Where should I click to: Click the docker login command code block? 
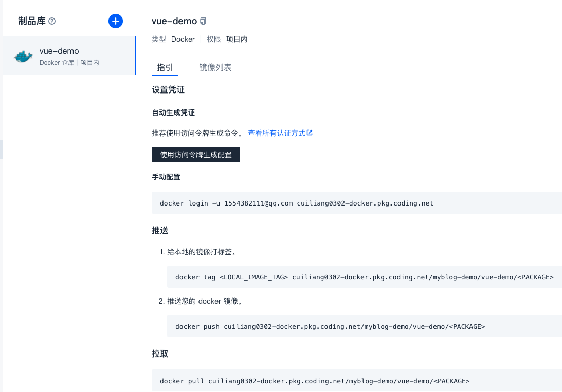click(357, 203)
